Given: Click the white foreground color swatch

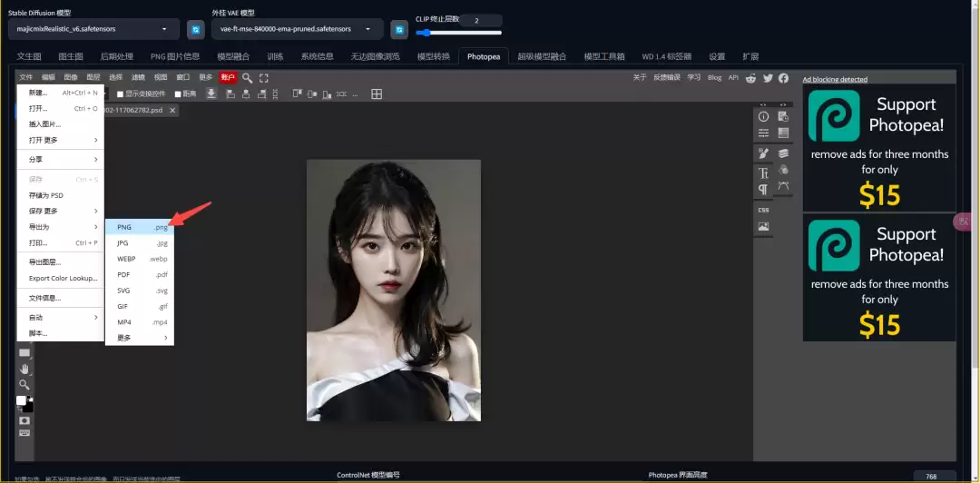Looking at the screenshot, I should (21, 400).
